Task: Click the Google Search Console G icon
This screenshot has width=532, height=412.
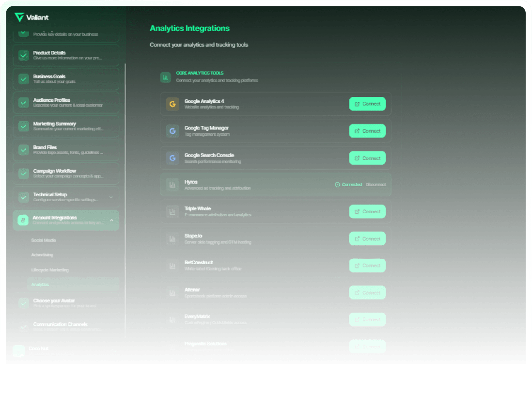Action: [x=172, y=158]
